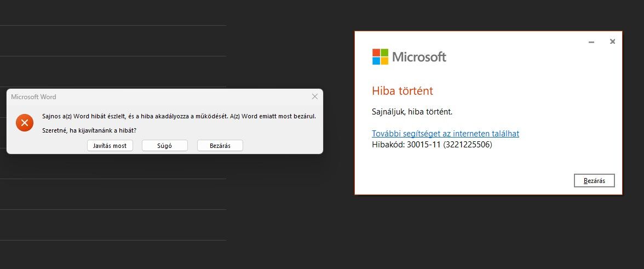Click Bezárás in the Microsoft Word dialog
Image resolution: width=644 pixels, height=269 pixels.
tap(220, 146)
